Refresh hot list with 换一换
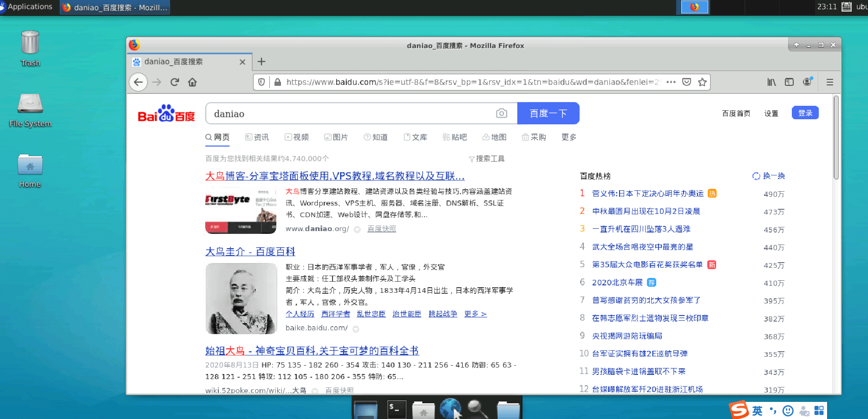868x419 pixels. [x=769, y=176]
